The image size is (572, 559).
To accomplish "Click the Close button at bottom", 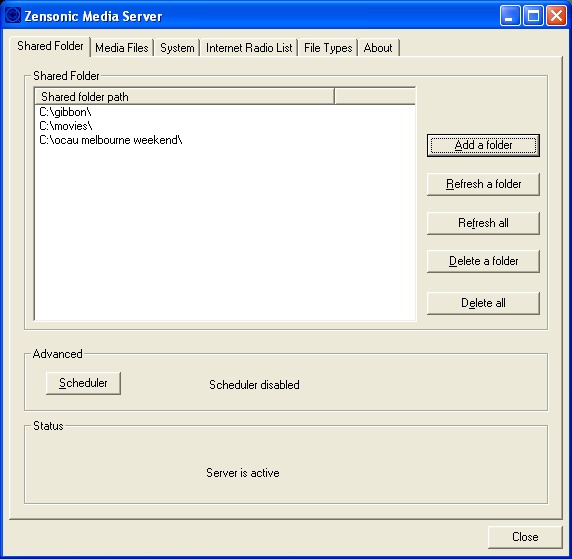I will pos(525,537).
